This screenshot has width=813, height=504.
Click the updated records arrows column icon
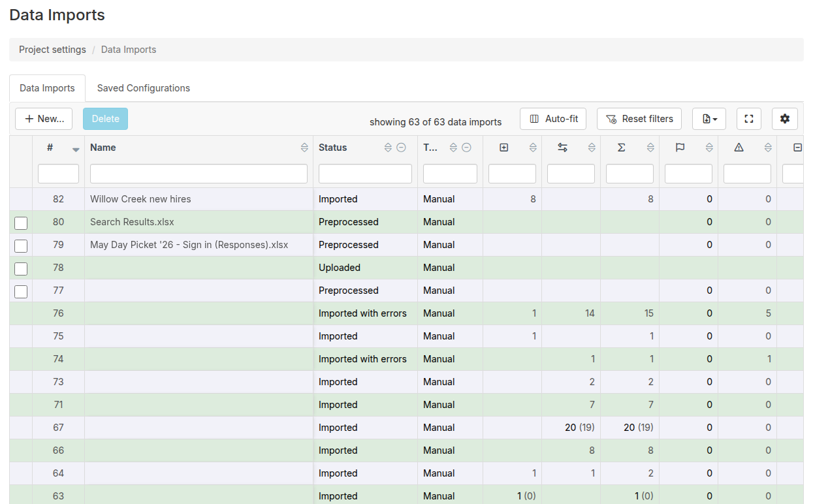(562, 148)
